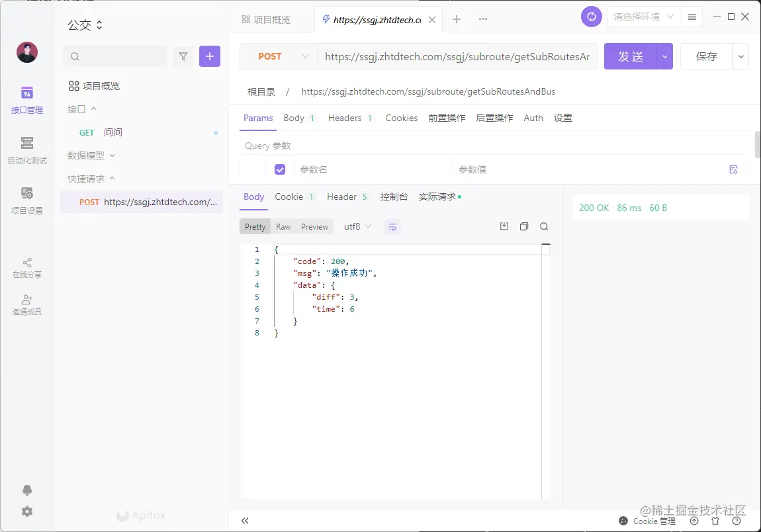Open the utf8 encoding dropdown
The height and width of the screenshot is (532, 761).
coord(358,227)
